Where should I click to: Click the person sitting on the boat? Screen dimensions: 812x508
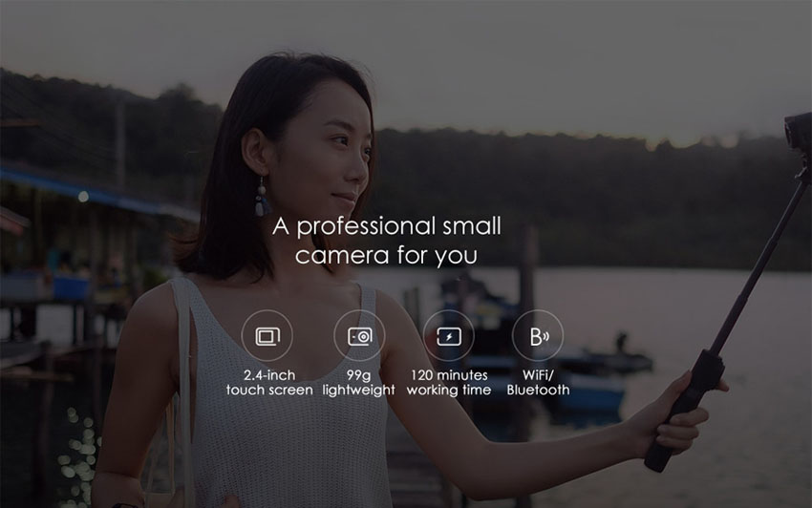(621, 343)
